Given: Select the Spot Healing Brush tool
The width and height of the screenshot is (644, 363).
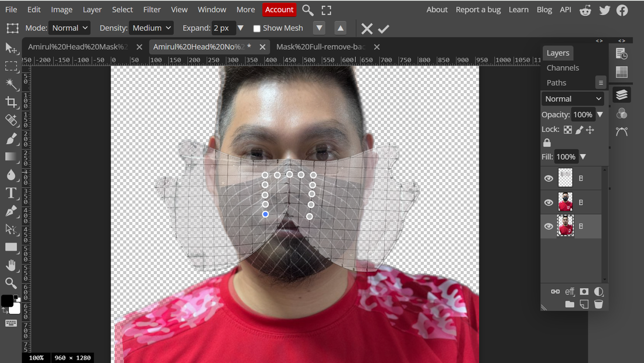Looking at the screenshot, I should pyautogui.click(x=11, y=120).
